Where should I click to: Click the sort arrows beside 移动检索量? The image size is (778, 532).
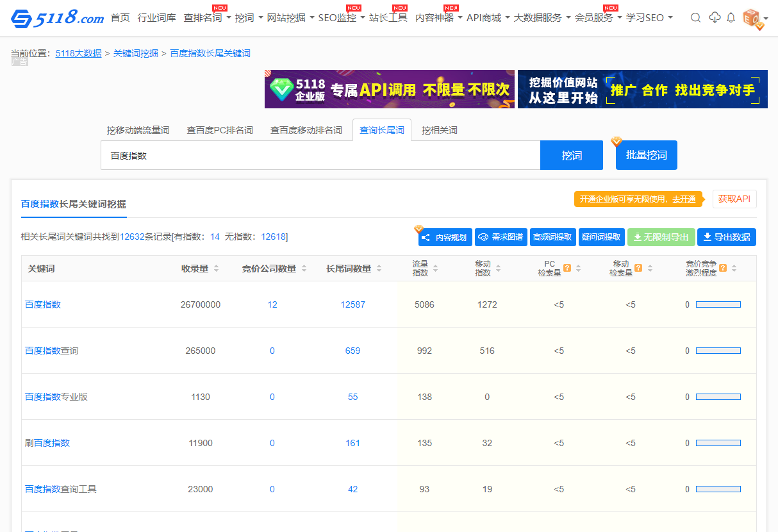tap(649, 269)
